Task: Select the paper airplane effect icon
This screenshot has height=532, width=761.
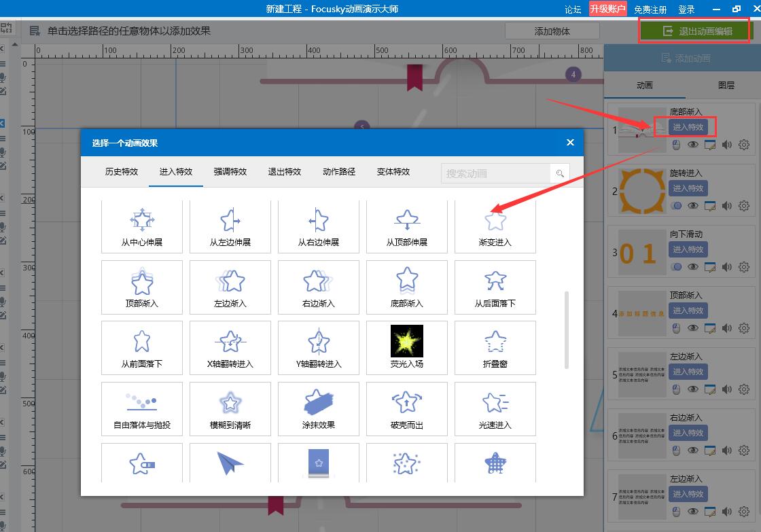Action: pyautogui.click(x=230, y=463)
